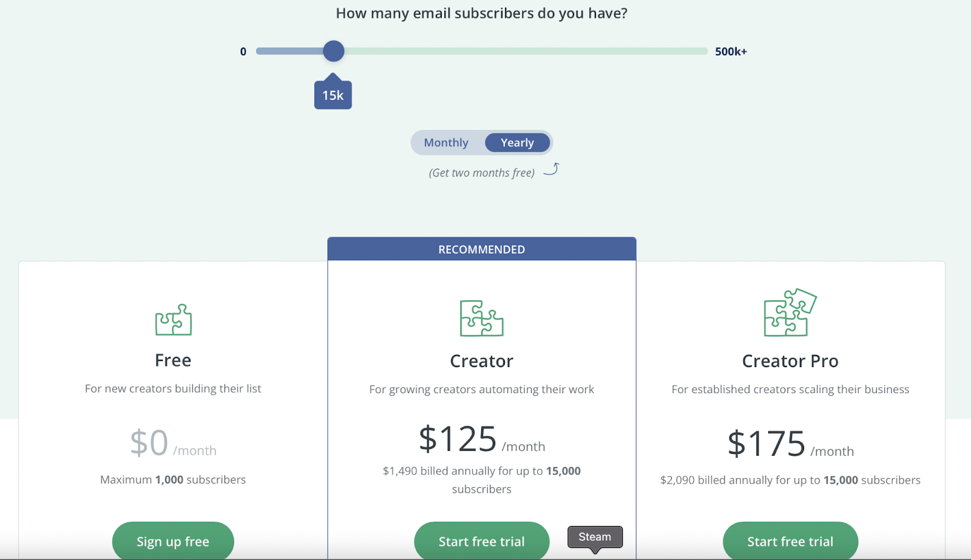Click the RECOMMENDED banner
Screen dimensions: 971x560
coord(481,249)
